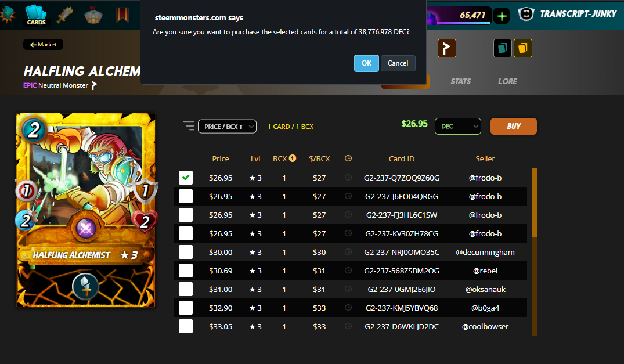Click the 65.471 DEC balance bar
Screen dimensions: 624x364
459,16
